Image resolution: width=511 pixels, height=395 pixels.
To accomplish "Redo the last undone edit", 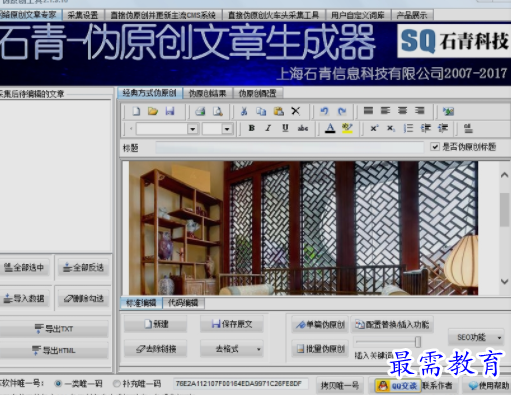I will click(342, 111).
